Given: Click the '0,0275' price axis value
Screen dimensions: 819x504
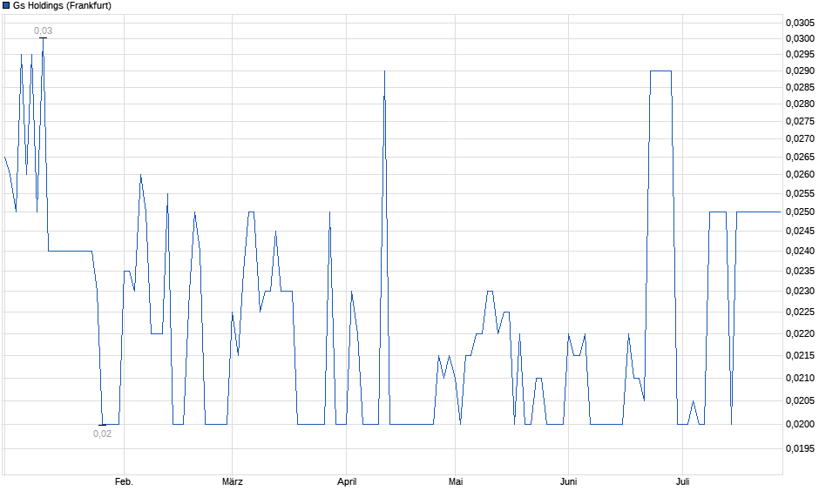Looking at the screenshot, I should tap(800, 121).
